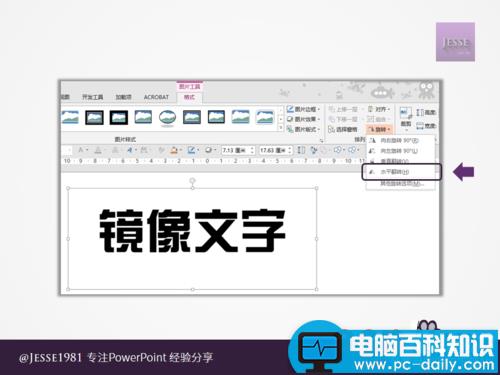Screen dimensions: 500x375
Task: Click the Rotate Left 90° menu icon
Action: pos(372,151)
